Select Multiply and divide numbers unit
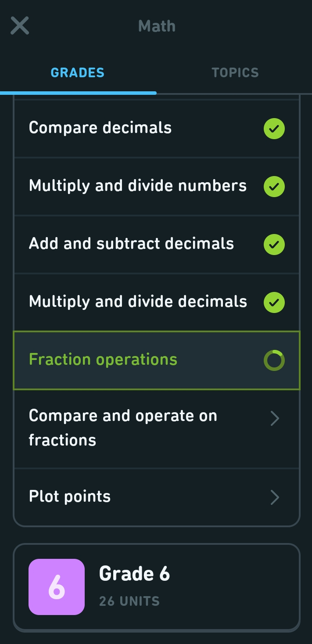This screenshot has height=644, width=312. pos(132,186)
